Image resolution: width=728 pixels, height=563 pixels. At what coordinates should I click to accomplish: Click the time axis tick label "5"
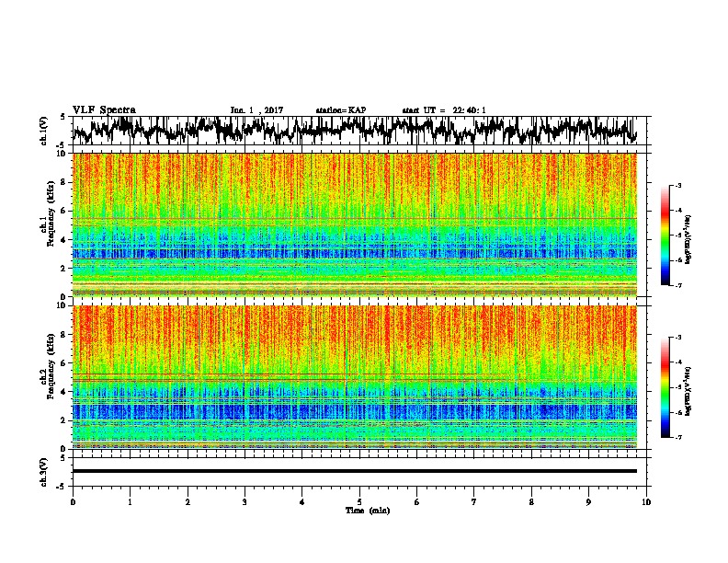pyautogui.click(x=359, y=502)
